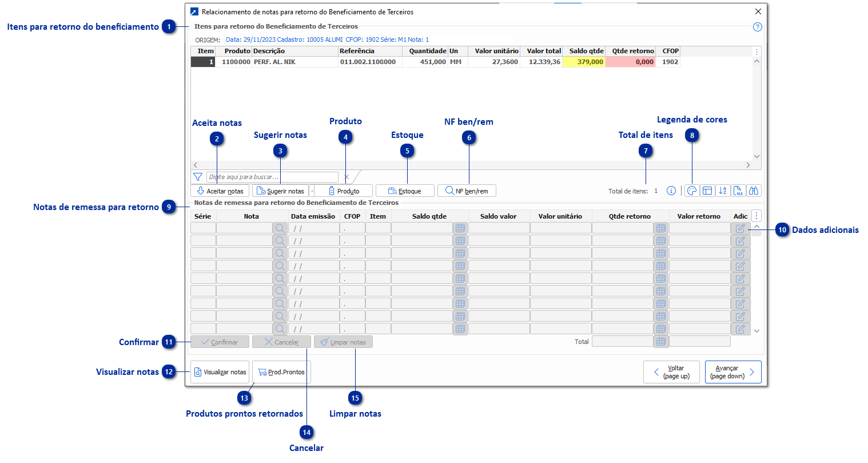This screenshot has width=868, height=463.
Task: Select the yellow Saldo qtde cell 379,000
Action: 584,62
